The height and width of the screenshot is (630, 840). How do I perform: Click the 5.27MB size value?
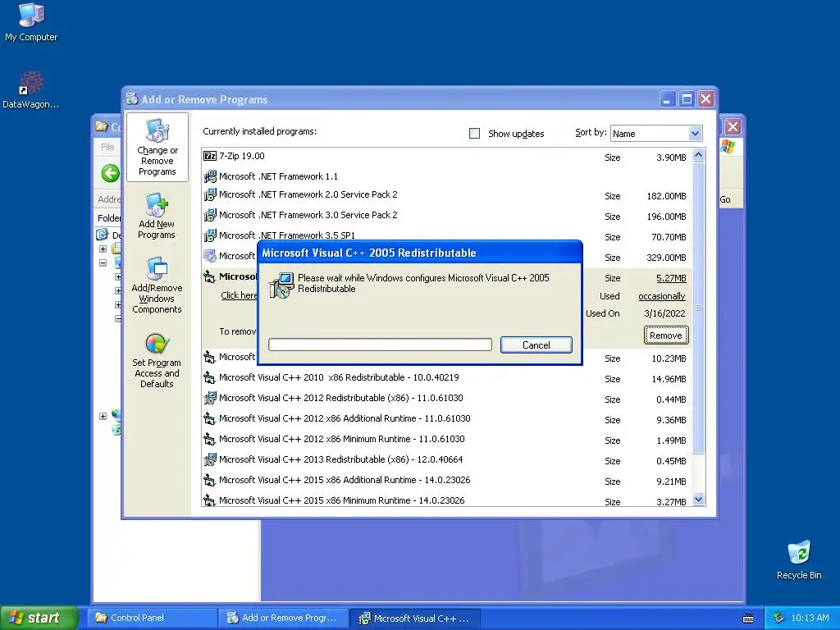[671, 278]
